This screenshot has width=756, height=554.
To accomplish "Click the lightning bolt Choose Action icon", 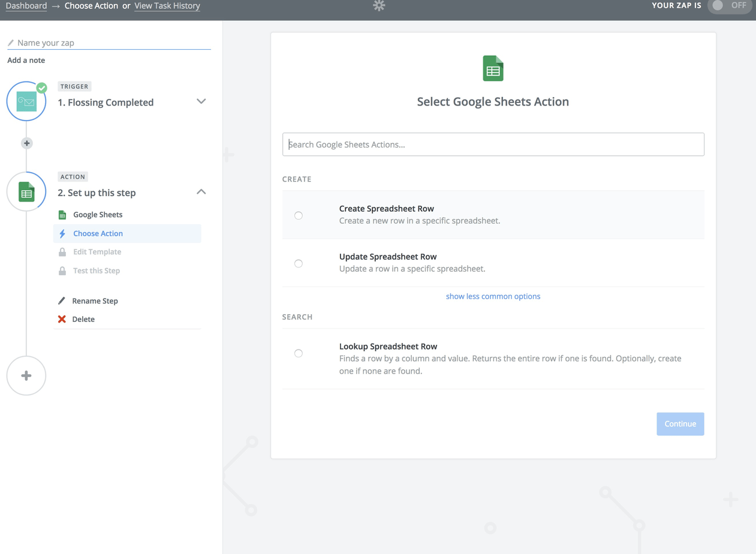I will coord(62,233).
